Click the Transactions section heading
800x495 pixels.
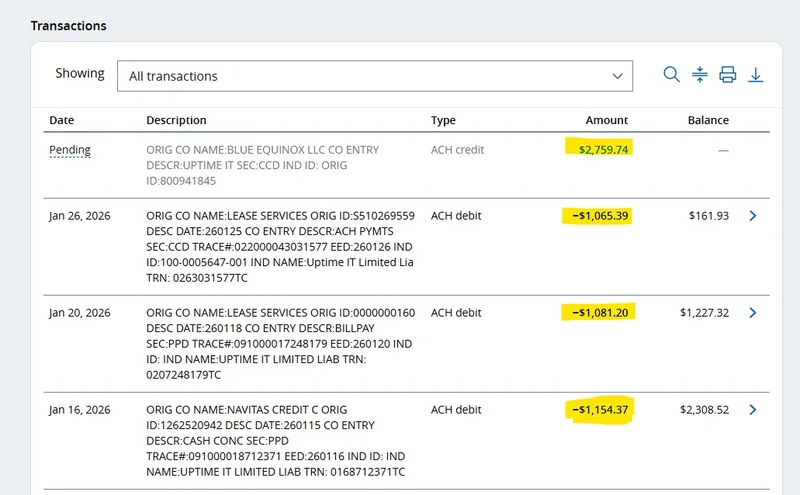[x=68, y=26]
